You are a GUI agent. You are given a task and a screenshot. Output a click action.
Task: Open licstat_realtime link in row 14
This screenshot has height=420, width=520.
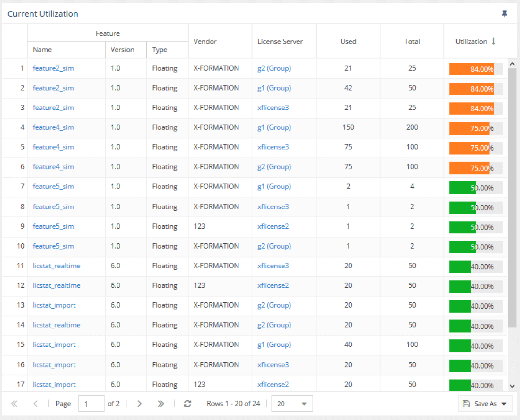[56, 325]
